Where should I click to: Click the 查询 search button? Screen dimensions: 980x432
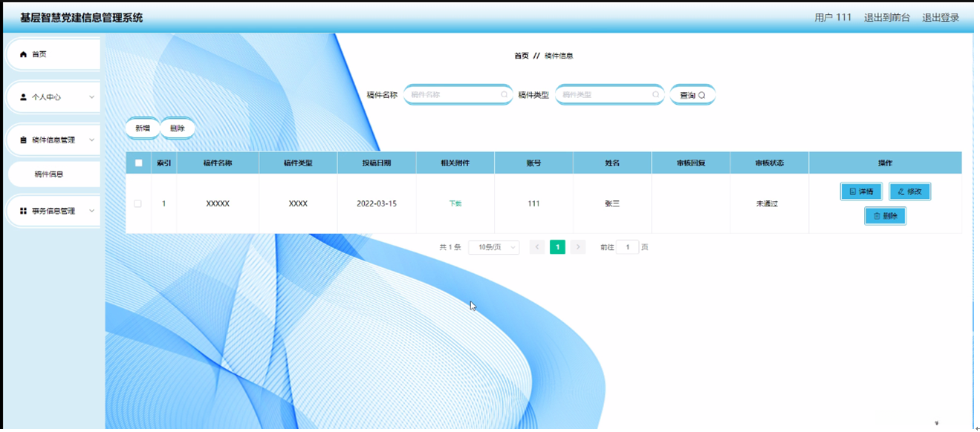tap(692, 95)
